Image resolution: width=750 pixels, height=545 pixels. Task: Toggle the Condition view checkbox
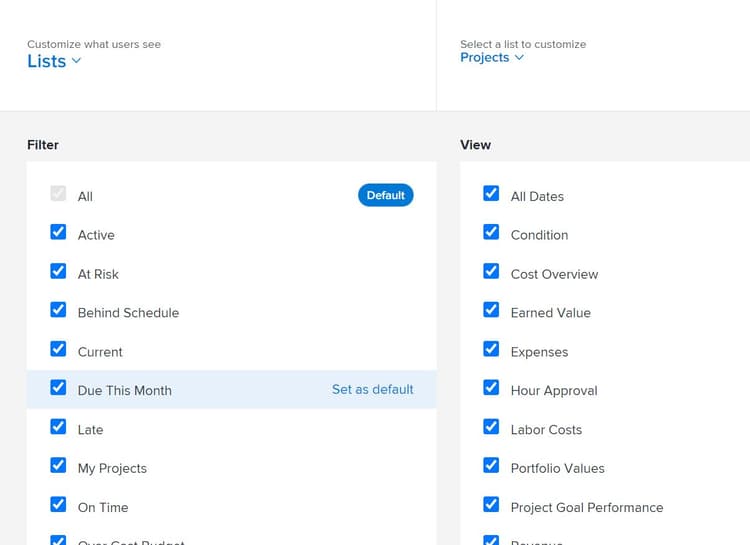pyautogui.click(x=491, y=232)
